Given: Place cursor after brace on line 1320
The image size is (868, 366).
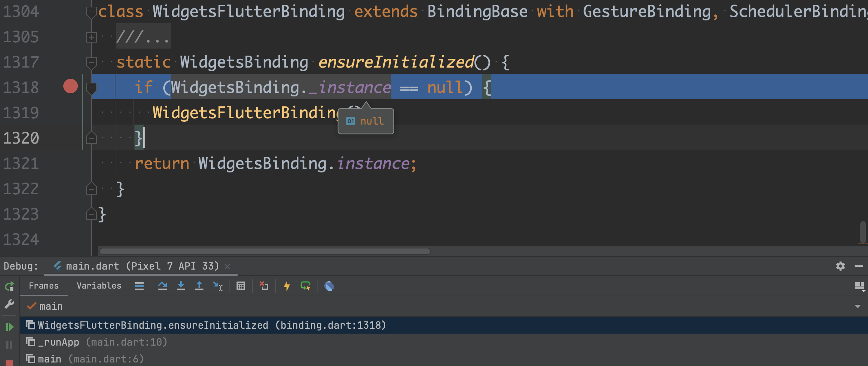Looking at the screenshot, I should pyautogui.click(x=144, y=138).
